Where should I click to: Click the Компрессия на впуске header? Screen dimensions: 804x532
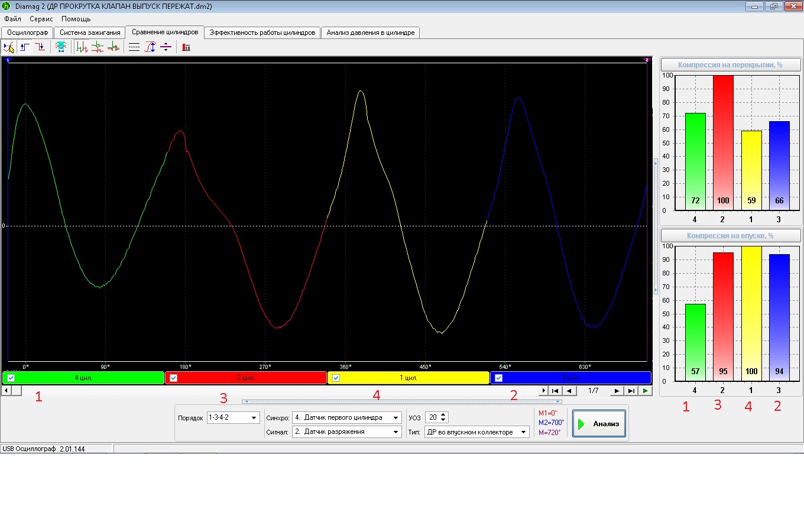click(x=730, y=236)
